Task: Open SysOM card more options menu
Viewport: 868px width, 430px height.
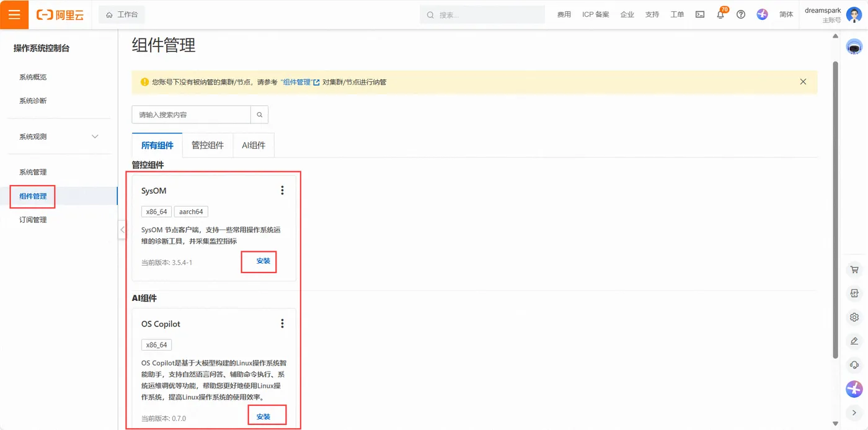Action: pyautogui.click(x=282, y=190)
